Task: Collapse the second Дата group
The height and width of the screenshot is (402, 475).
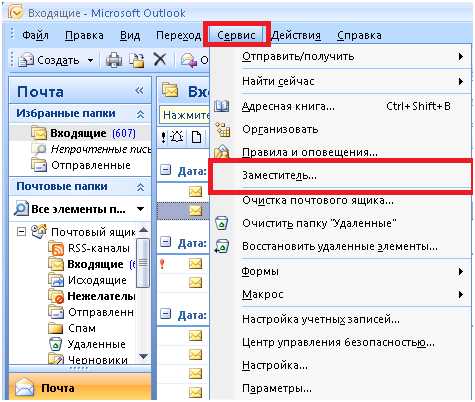Action: click(166, 242)
